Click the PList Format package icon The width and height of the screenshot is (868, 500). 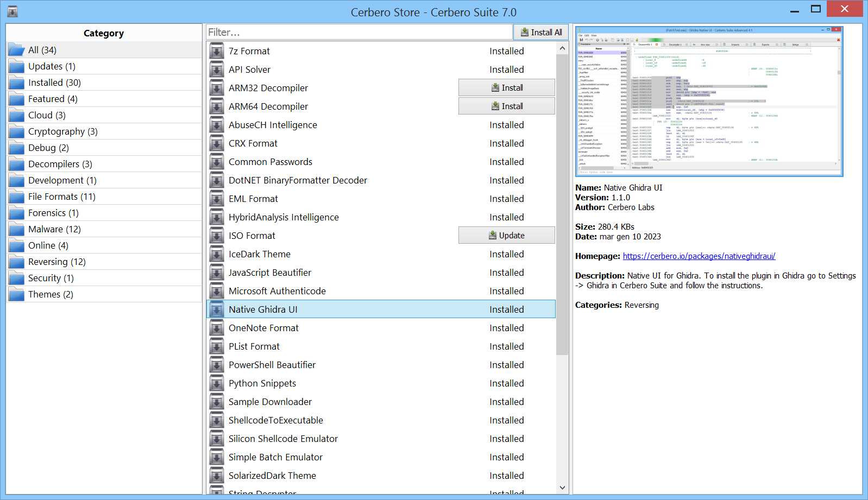pos(217,346)
